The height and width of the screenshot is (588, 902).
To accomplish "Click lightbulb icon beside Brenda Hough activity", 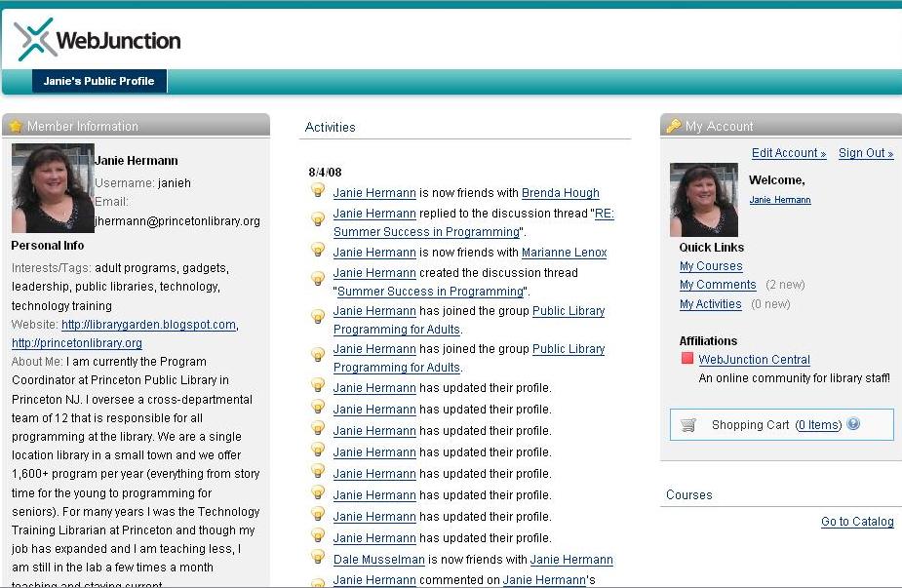I will pyautogui.click(x=317, y=191).
